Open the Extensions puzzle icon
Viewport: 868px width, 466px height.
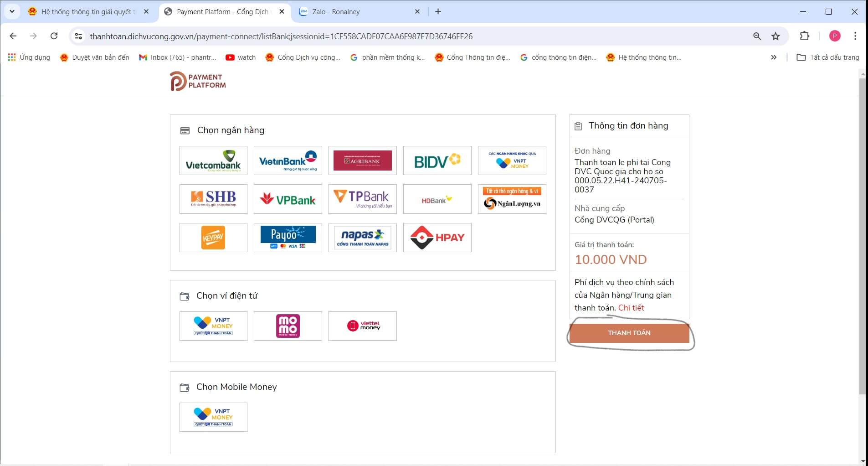tap(805, 36)
